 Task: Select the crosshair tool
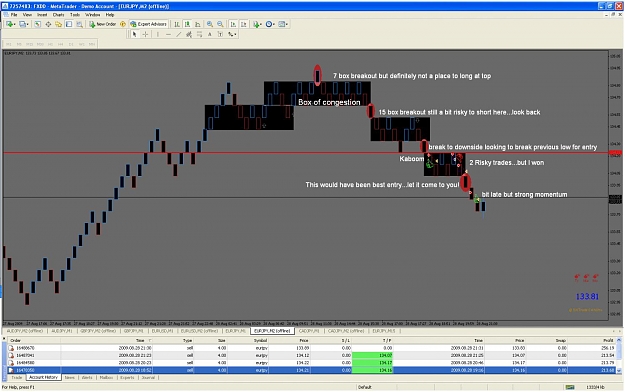pos(145,34)
